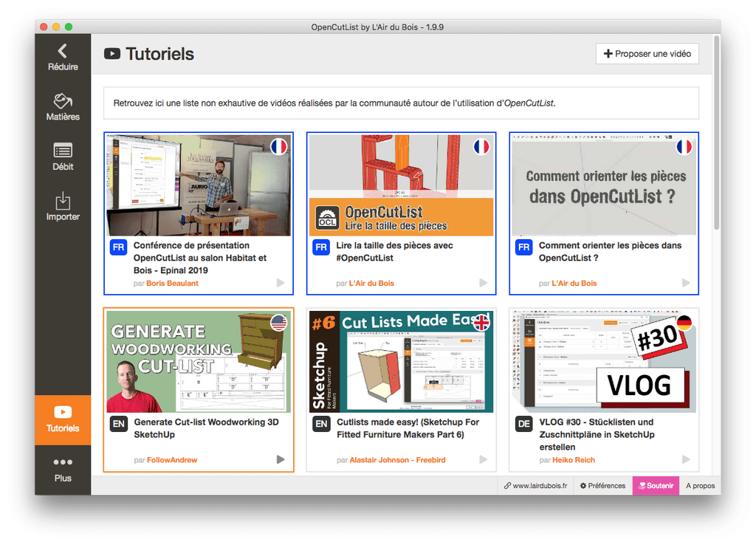Open the Comment orienter les pièces thumbnail

click(604, 185)
